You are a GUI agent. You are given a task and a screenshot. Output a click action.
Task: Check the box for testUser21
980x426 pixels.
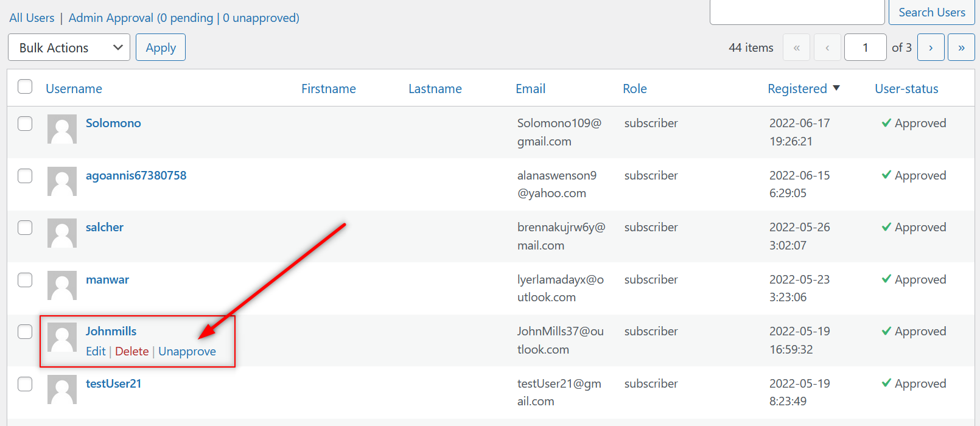pos(25,384)
